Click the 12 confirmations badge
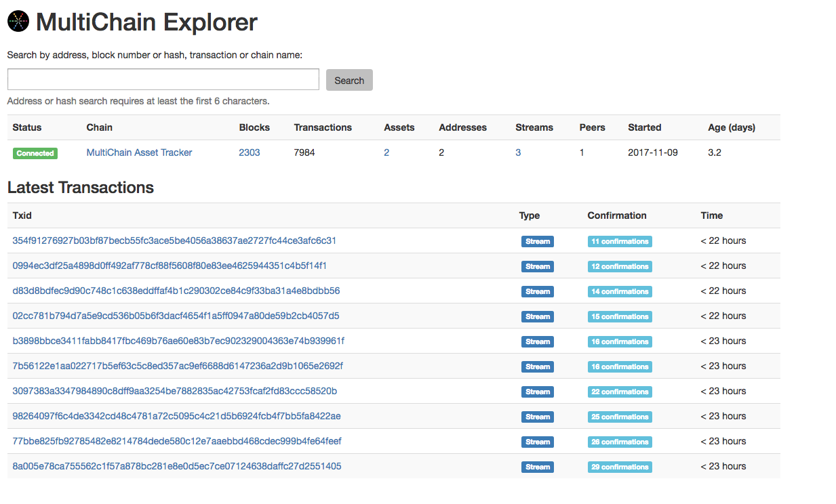The image size is (836, 504). [620, 266]
